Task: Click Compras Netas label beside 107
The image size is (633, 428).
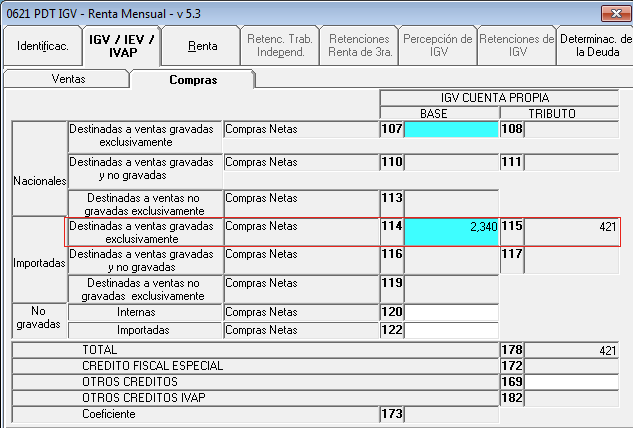Action: [x=261, y=129]
